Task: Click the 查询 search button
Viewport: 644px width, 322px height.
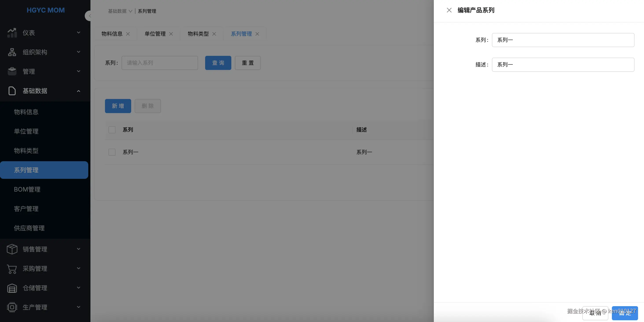Action: 218,63
